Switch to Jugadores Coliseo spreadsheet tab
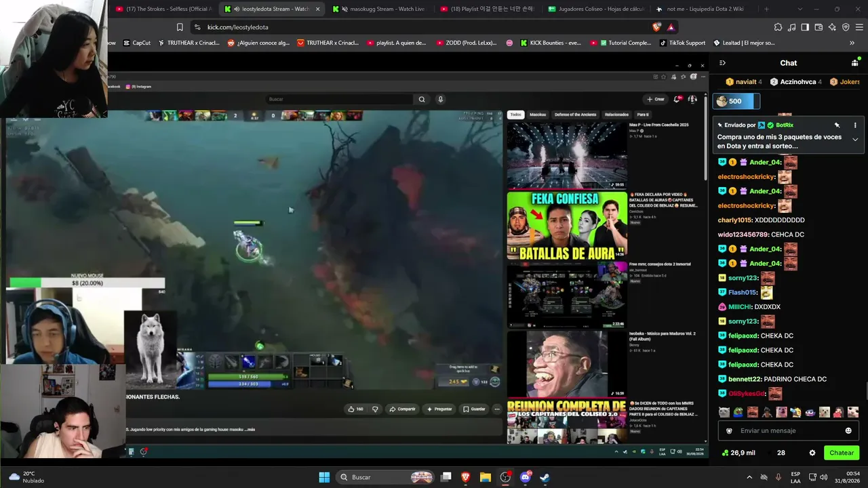 (595, 9)
